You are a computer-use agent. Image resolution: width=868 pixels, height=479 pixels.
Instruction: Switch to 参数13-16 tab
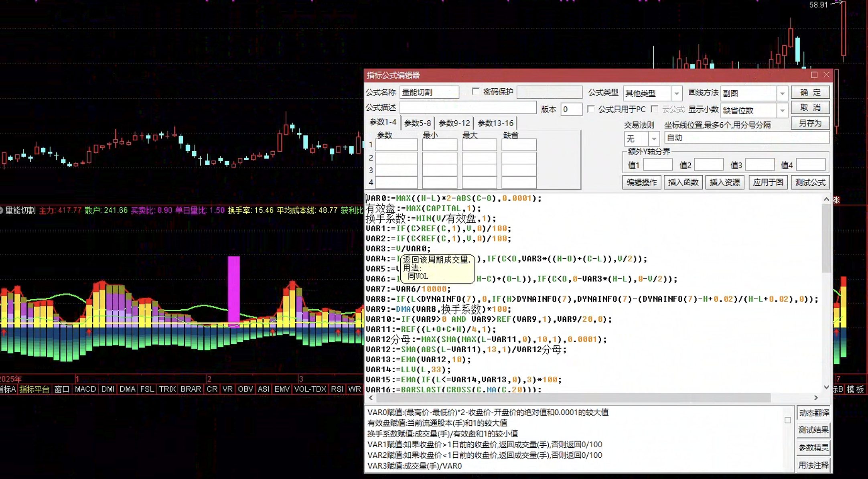(x=495, y=123)
